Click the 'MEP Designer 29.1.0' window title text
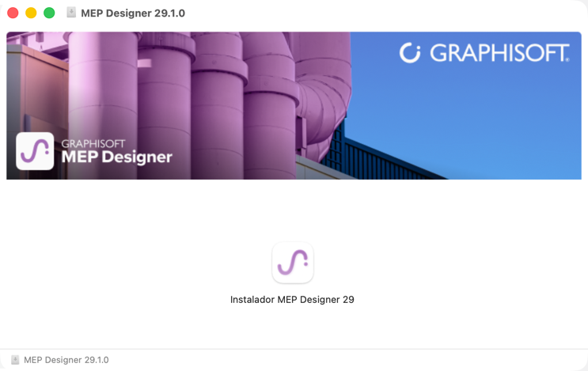588x371 pixels. tap(133, 13)
